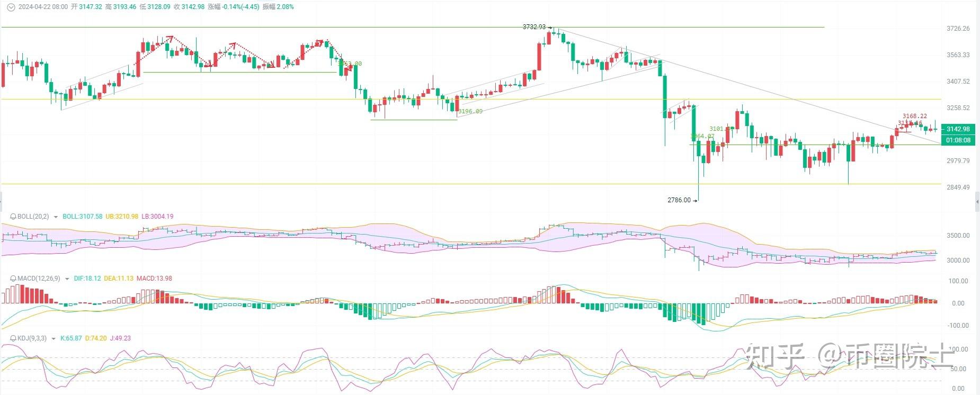Click the UB:3210.98 upper band value
This screenshot has height=395, width=980.
point(122,217)
